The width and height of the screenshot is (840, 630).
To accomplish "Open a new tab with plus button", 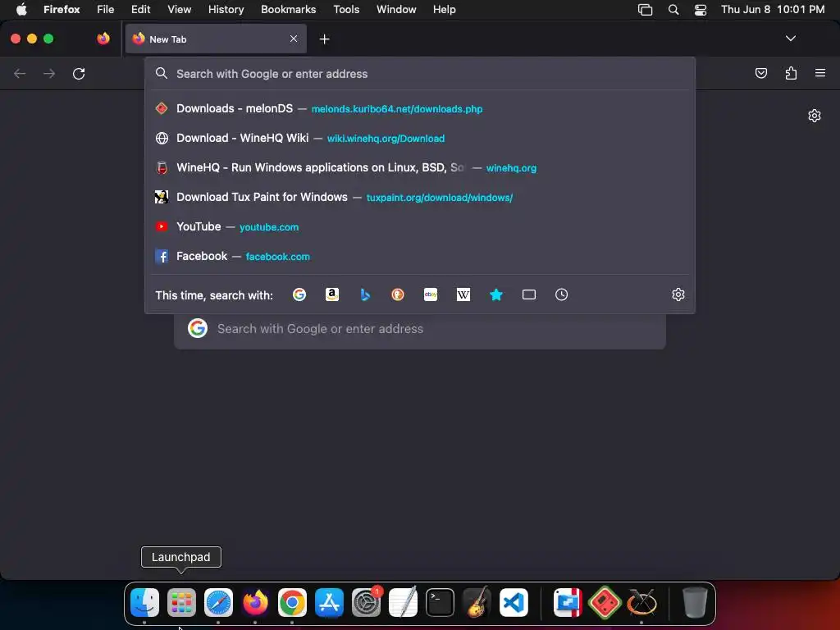I will [x=324, y=39].
